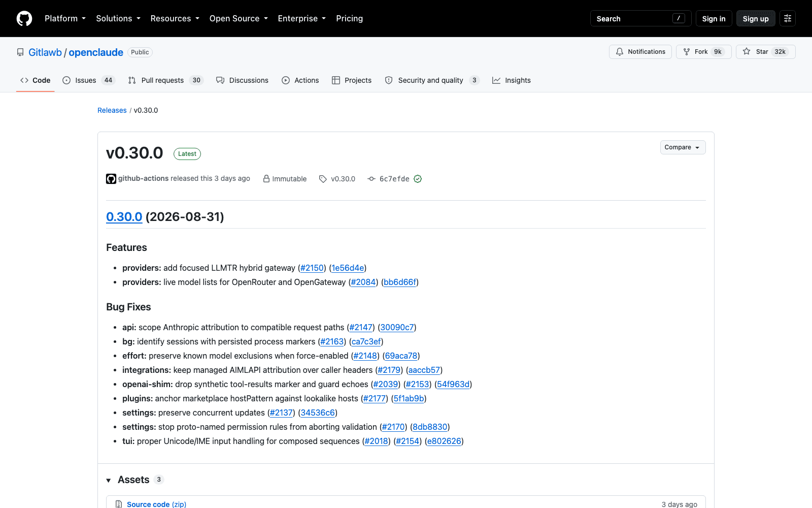This screenshot has width=812, height=508.
Task: Star the openclaude repository
Action: point(765,52)
